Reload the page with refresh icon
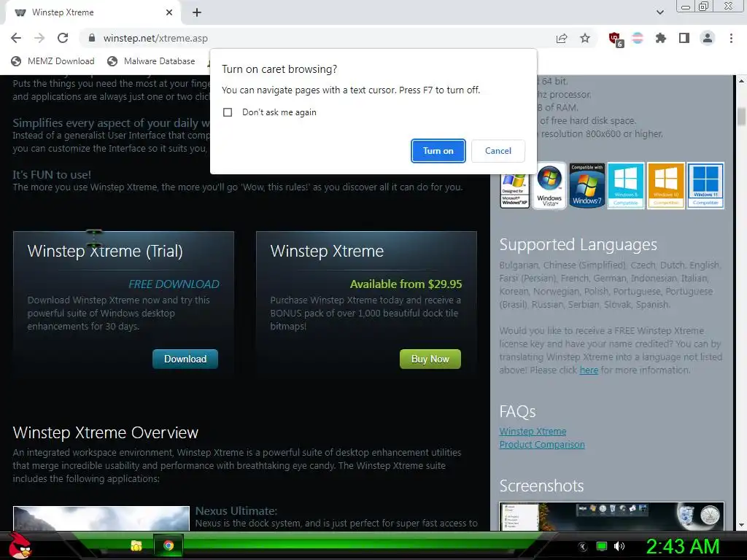The image size is (747, 560). (x=63, y=38)
